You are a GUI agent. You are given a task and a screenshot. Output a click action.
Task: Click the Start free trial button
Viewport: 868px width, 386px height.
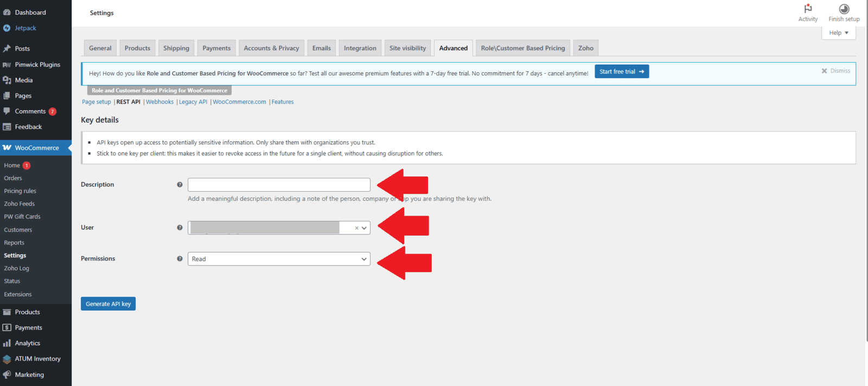pos(621,72)
